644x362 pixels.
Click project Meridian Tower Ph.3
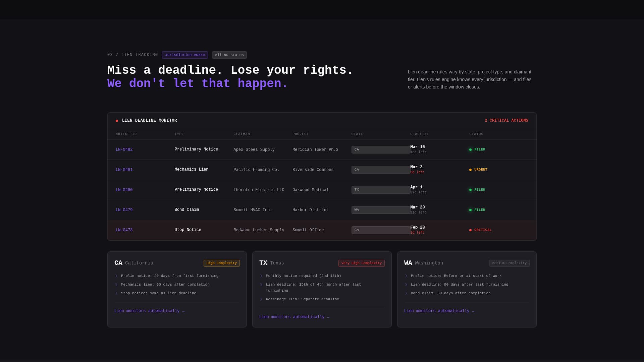tap(315, 150)
